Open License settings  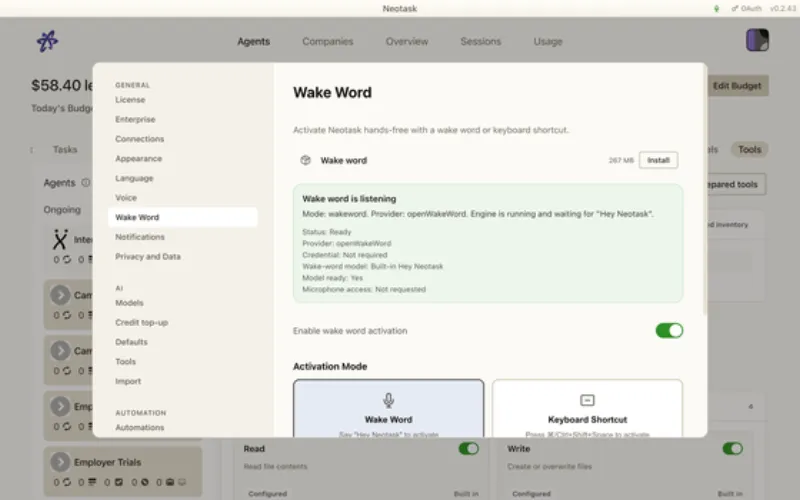(130, 99)
